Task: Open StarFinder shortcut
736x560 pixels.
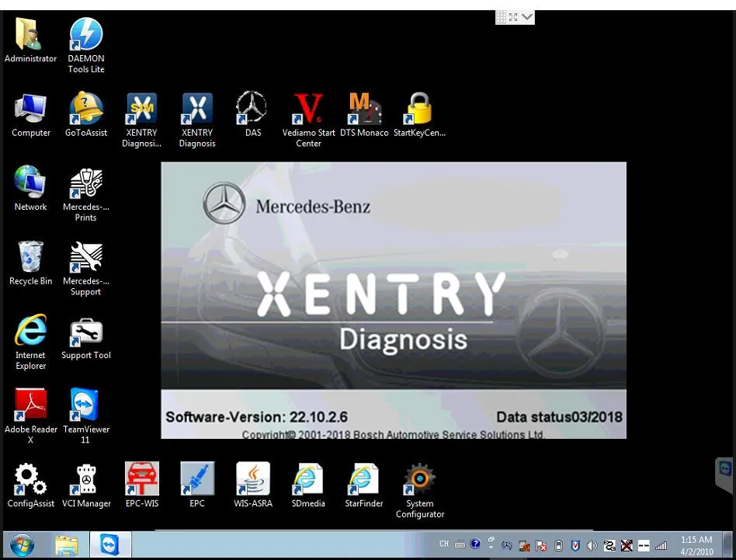Action: 364,485
